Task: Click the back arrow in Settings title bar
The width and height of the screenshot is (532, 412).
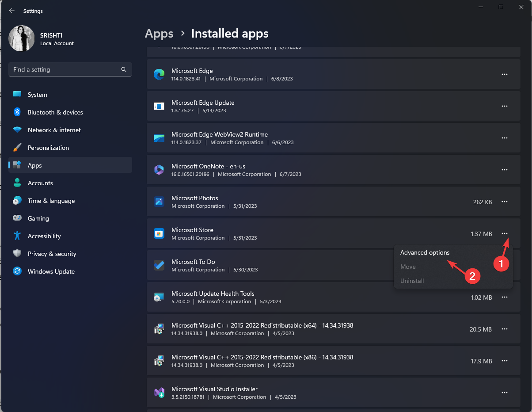Action: [12, 11]
